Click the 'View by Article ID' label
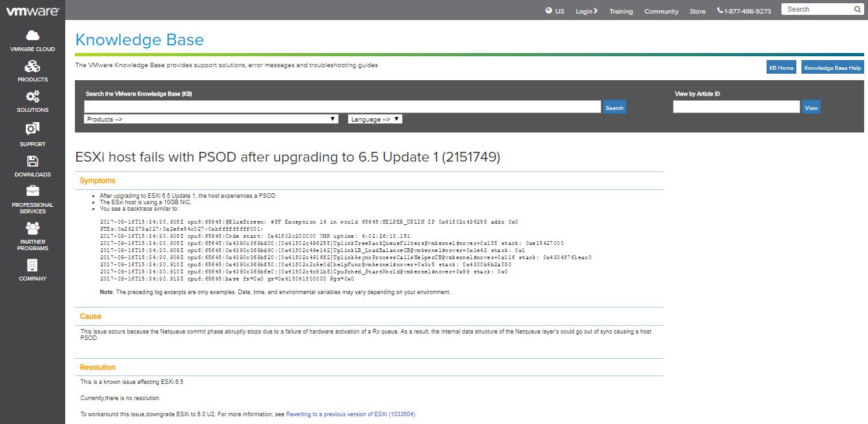Screen dimensions: 868x424 pyautogui.click(x=697, y=94)
